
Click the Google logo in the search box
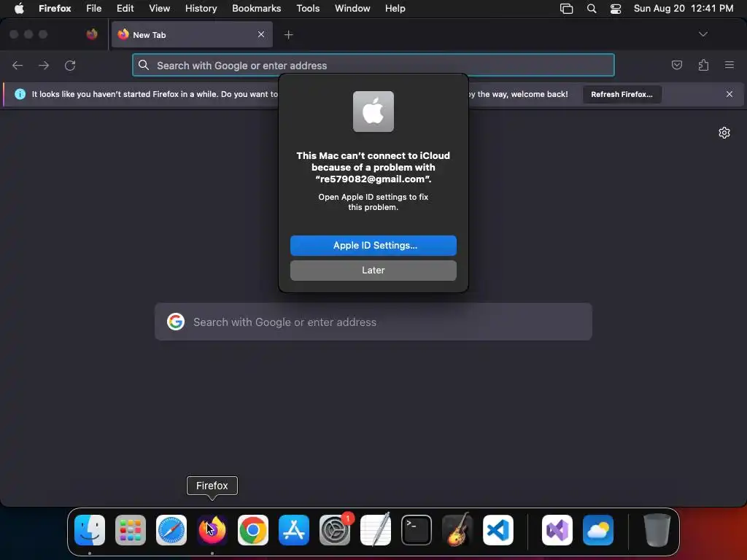tap(176, 322)
